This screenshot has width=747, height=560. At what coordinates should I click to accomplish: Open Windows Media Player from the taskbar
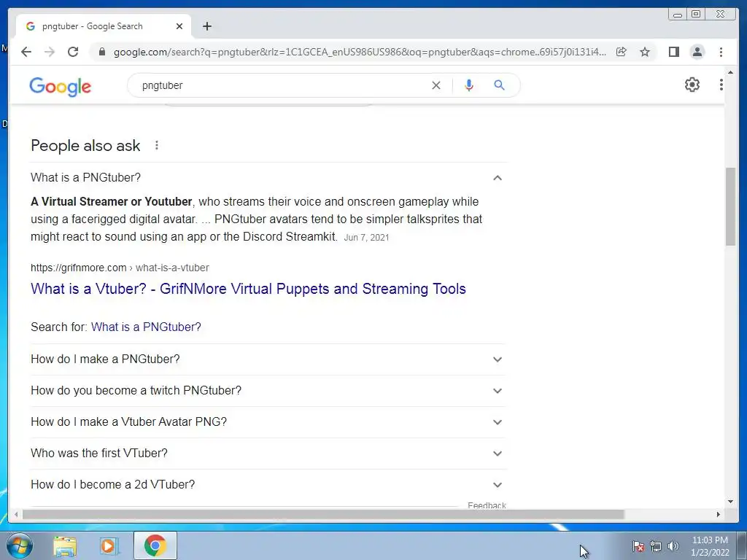pos(109,545)
